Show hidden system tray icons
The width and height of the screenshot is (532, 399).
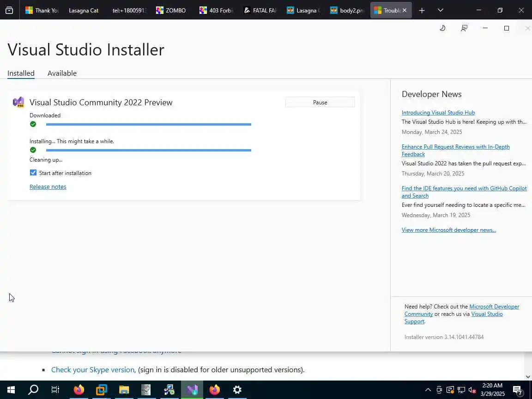428,390
